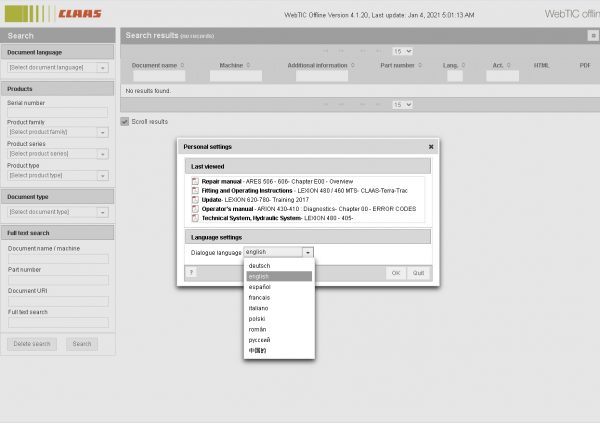The image size is (600, 423).
Task: Open PDF icon for Fitting and Operating Instructions
Action: click(195, 191)
